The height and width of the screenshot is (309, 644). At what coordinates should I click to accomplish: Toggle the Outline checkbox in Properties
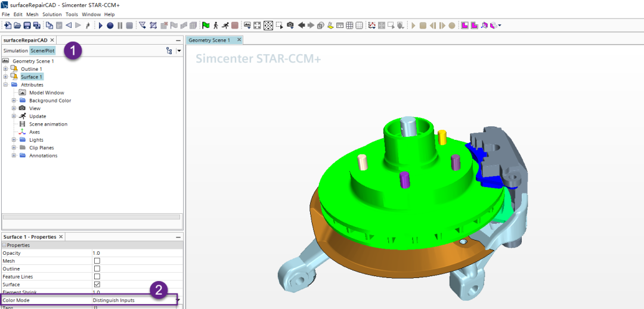pyautogui.click(x=97, y=269)
